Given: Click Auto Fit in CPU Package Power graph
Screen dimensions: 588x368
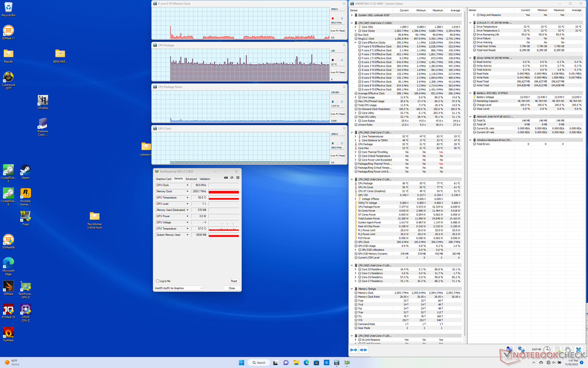Looking at the screenshot, I should pyautogui.click(x=334, y=114).
